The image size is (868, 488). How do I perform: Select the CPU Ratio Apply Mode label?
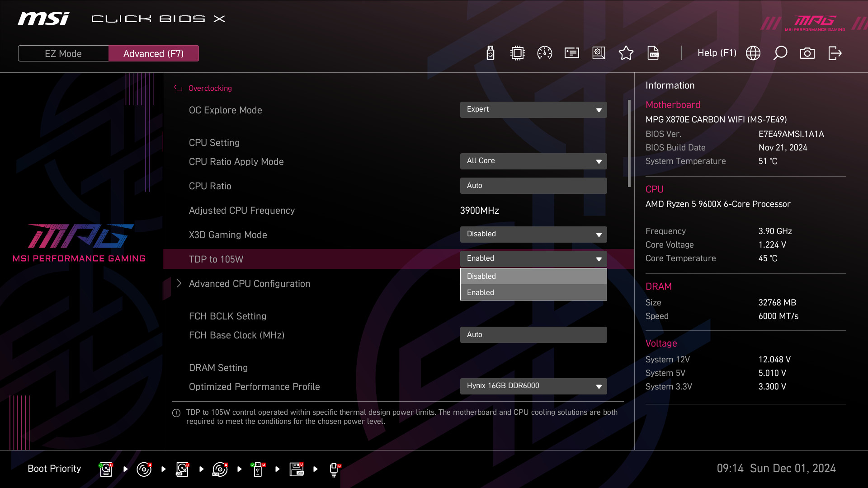(x=236, y=162)
